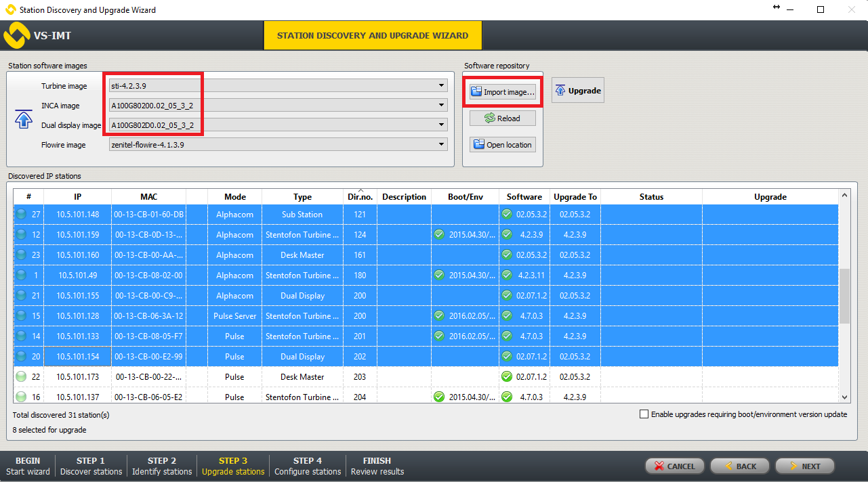This screenshot has width=868, height=482.
Task: Switch to Step 1 Discover stations
Action: pos(91,466)
